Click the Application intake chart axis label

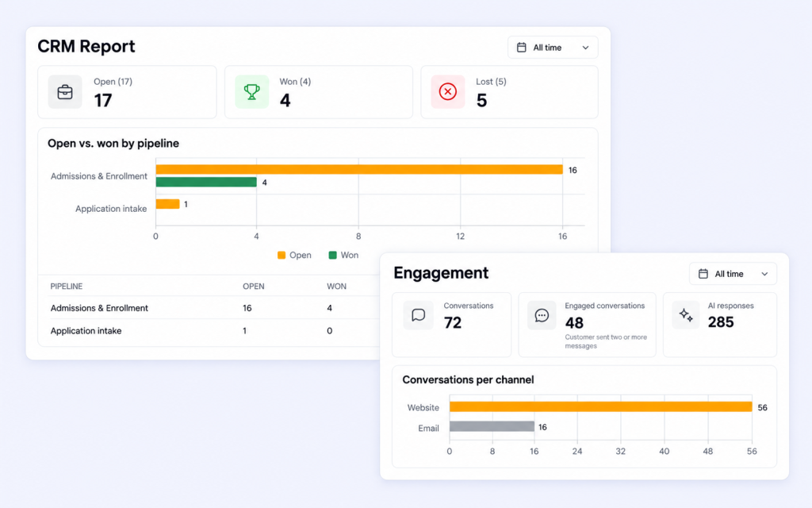pyautogui.click(x=111, y=209)
